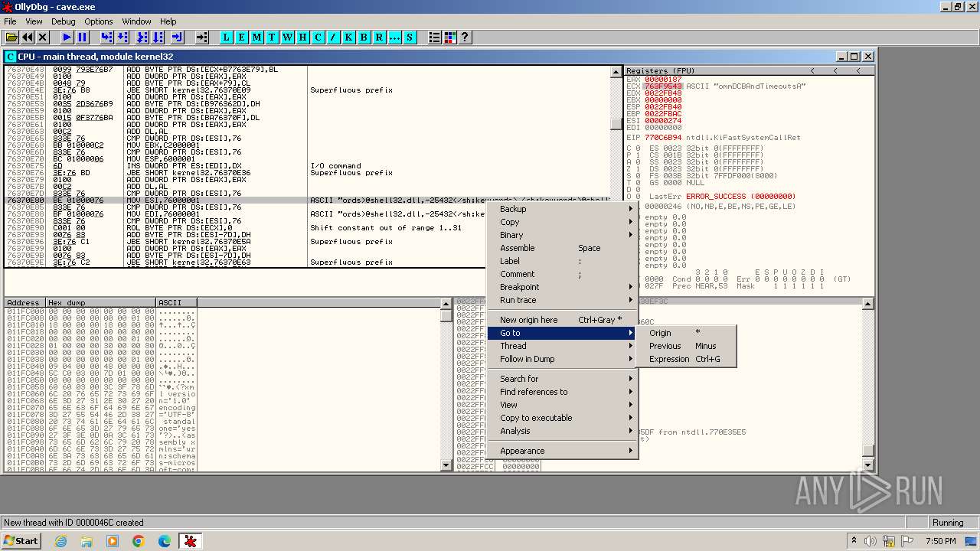Choose Go to Previous
The height and width of the screenshot is (551, 980).
coord(686,346)
